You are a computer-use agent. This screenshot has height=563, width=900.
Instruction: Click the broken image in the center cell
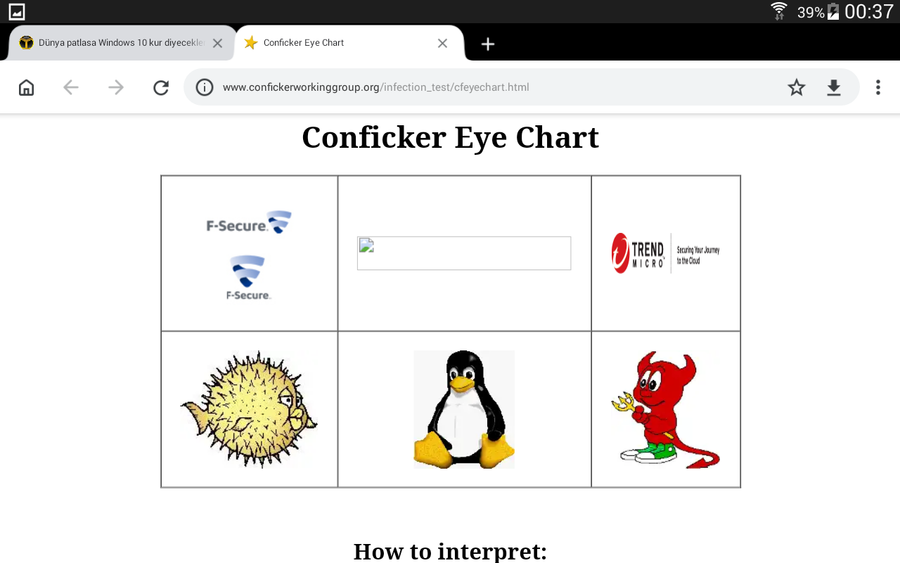point(464,253)
